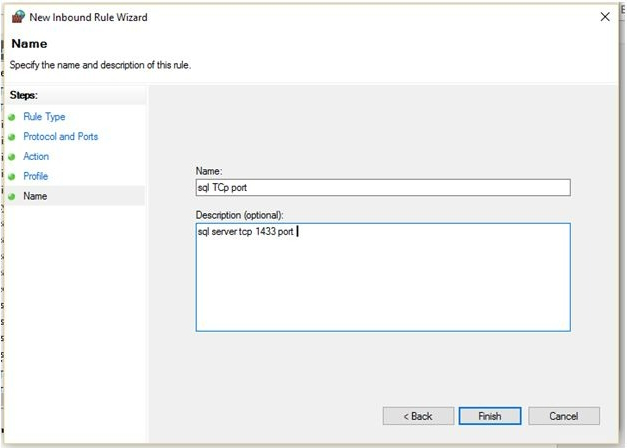Close the wizard window with the X
Image resolution: width=627 pixels, height=448 pixels.
pyautogui.click(x=604, y=17)
